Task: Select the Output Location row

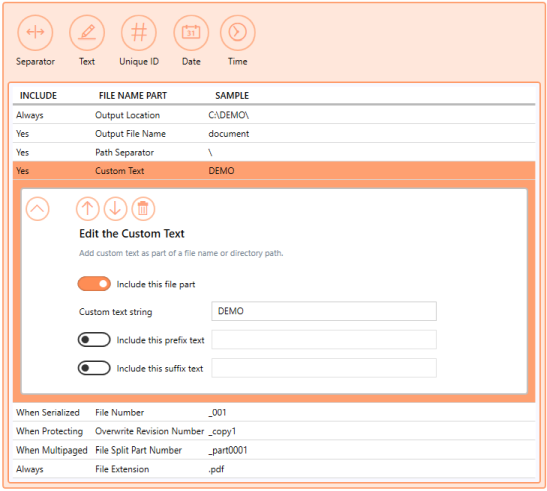Action: pyautogui.click(x=274, y=115)
